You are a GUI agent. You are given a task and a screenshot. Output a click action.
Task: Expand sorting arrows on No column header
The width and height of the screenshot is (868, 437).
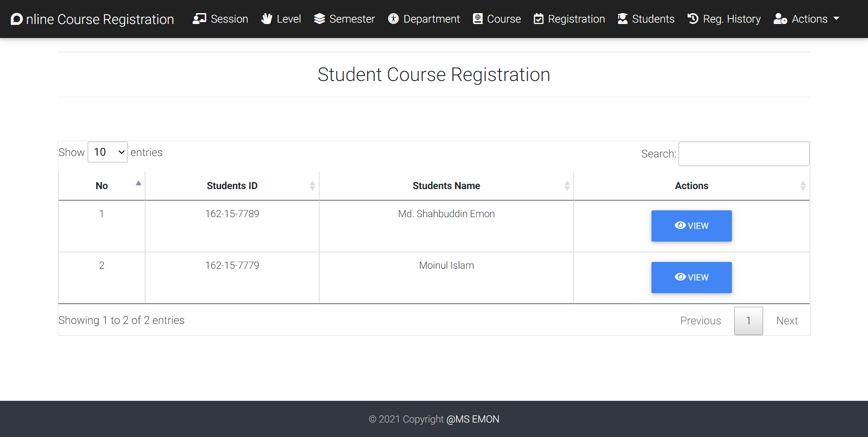coord(138,184)
